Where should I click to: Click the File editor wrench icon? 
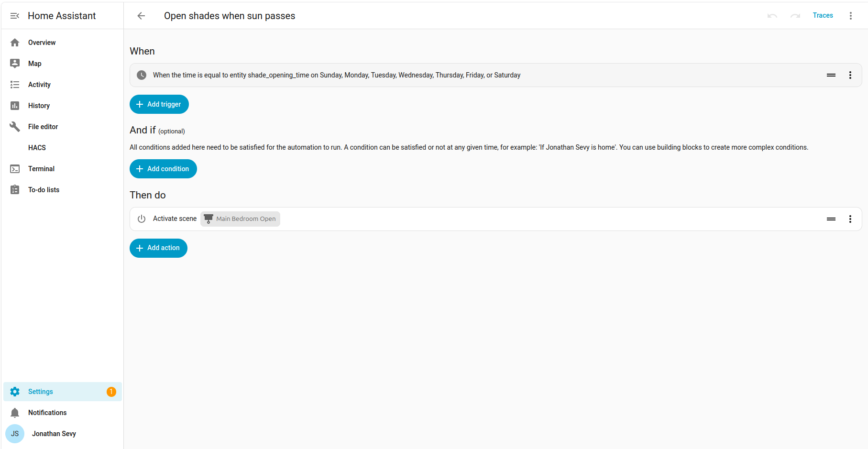coord(15,127)
